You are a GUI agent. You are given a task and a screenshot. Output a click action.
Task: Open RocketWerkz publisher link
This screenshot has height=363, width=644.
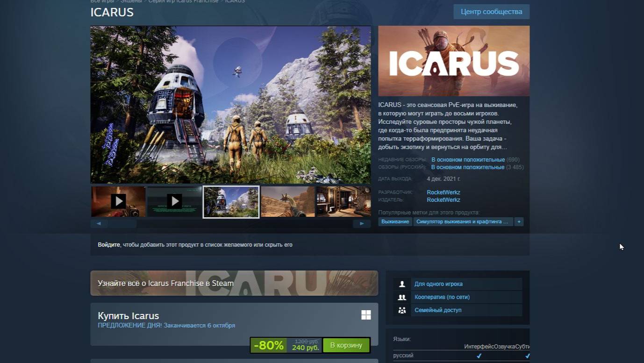[x=444, y=200]
